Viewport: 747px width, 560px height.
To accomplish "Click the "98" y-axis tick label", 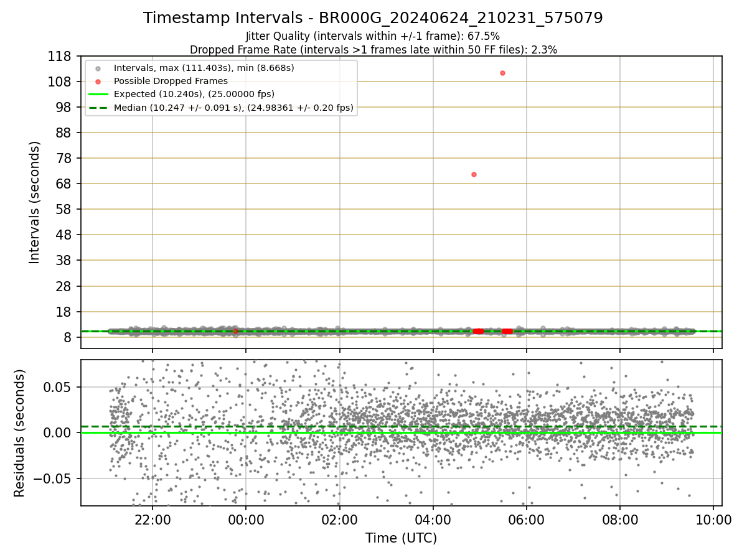I will (65, 107).
